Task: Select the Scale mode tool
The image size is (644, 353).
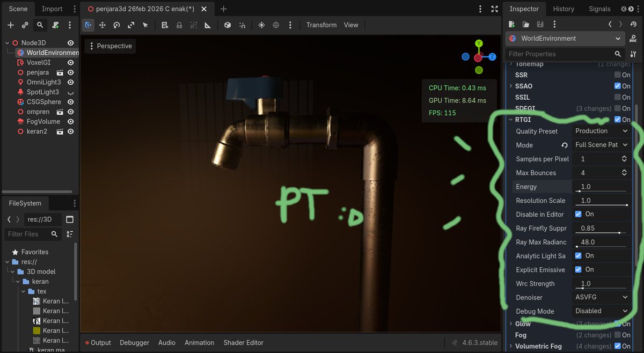Action: click(x=131, y=25)
